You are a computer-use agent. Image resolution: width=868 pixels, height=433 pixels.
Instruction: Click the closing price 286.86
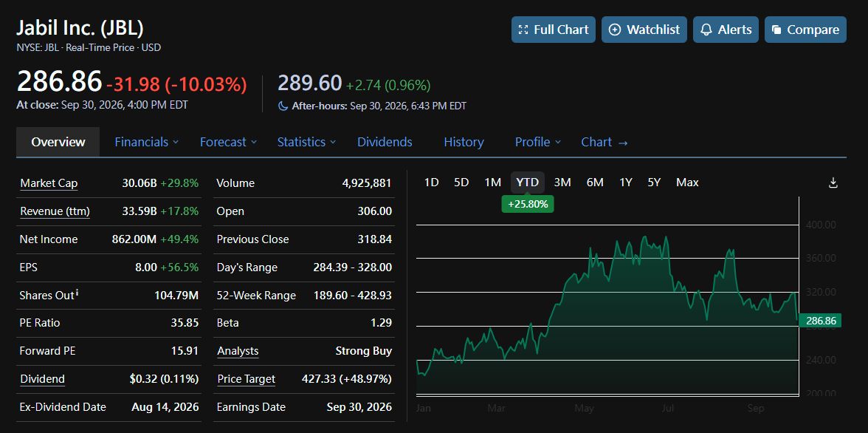tap(60, 81)
